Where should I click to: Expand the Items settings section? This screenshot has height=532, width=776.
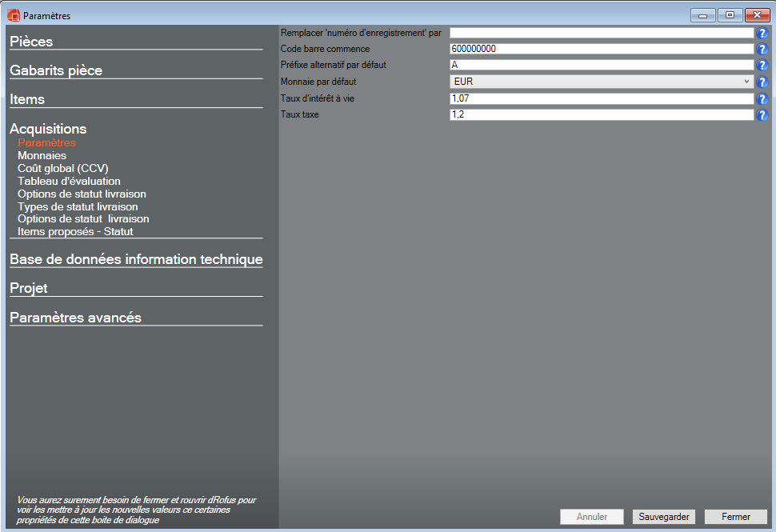[x=27, y=99]
